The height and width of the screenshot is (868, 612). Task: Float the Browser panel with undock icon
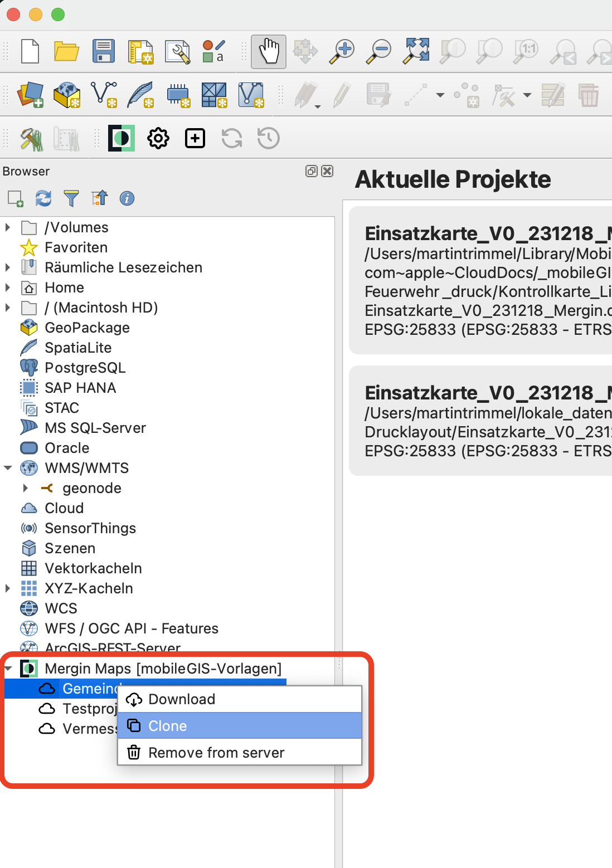[312, 171]
